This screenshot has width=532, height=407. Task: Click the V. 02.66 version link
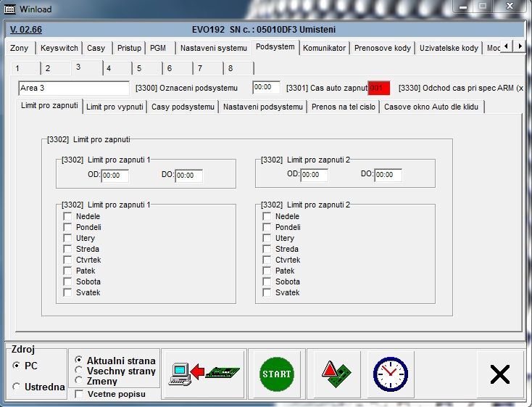[26, 30]
